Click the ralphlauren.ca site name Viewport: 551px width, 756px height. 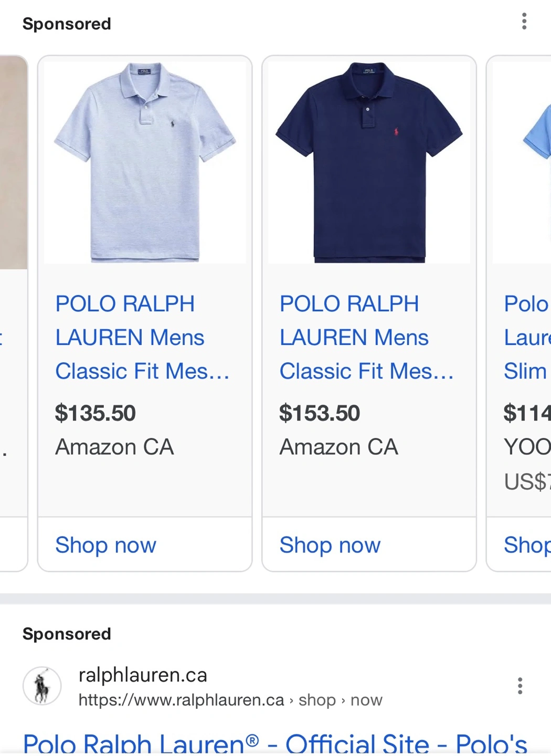coord(143,675)
